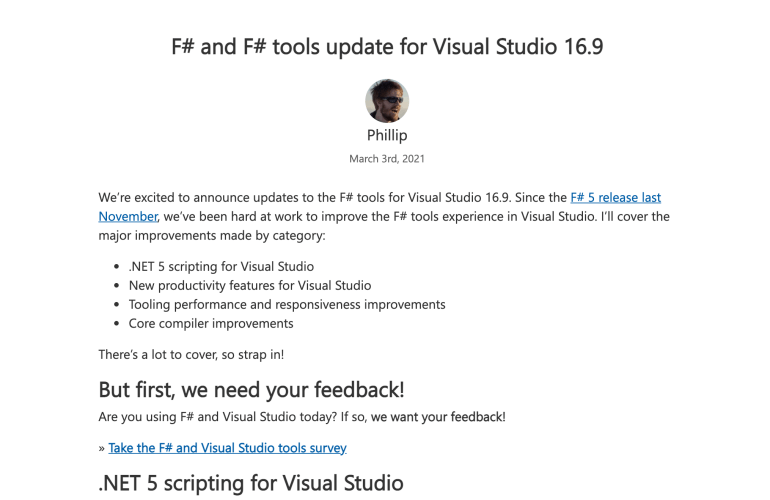This screenshot has width=770, height=500.
Task: Click the "But first, we need your feedback!" heading
Action: point(251,390)
